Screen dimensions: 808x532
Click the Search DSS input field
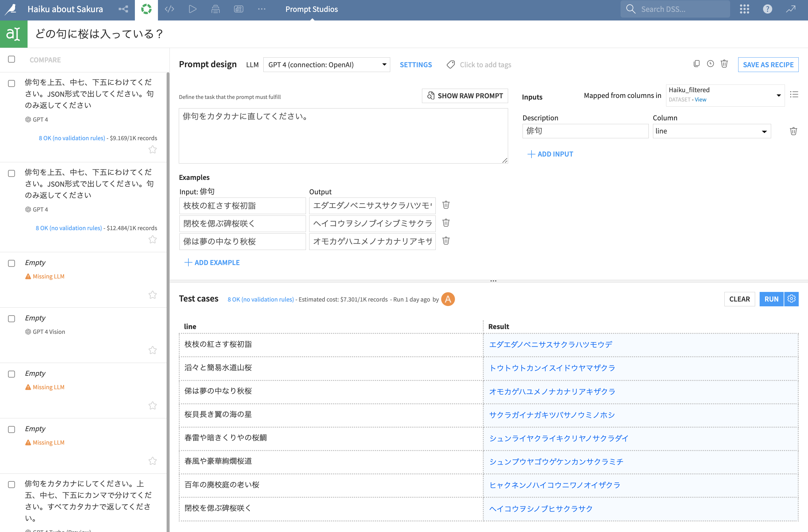[676, 9]
